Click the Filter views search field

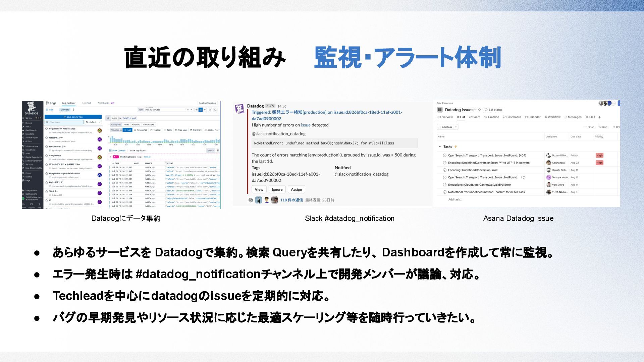click(x=64, y=122)
